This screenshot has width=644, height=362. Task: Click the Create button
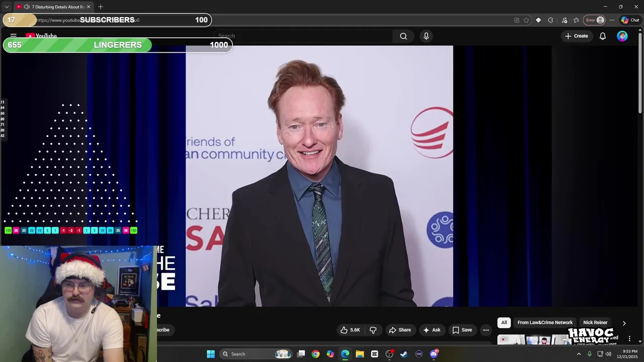(x=576, y=36)
